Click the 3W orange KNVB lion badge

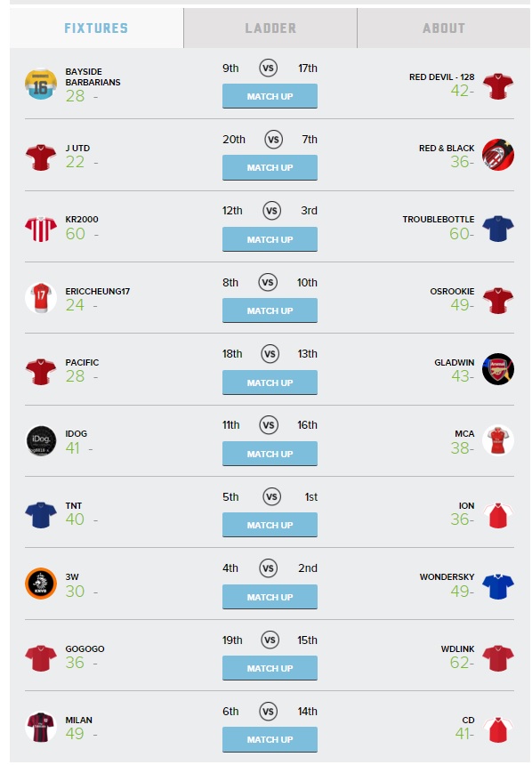[x=41, y=584]
